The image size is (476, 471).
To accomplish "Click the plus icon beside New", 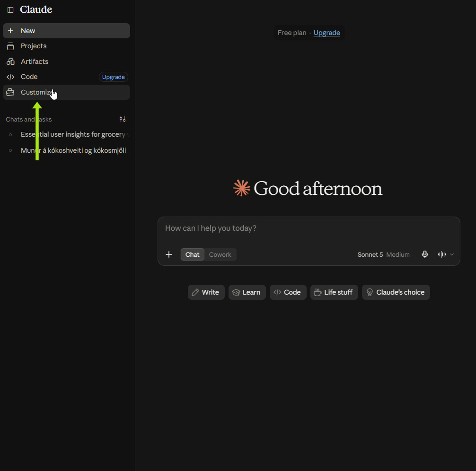I will (x=10, y=31).
